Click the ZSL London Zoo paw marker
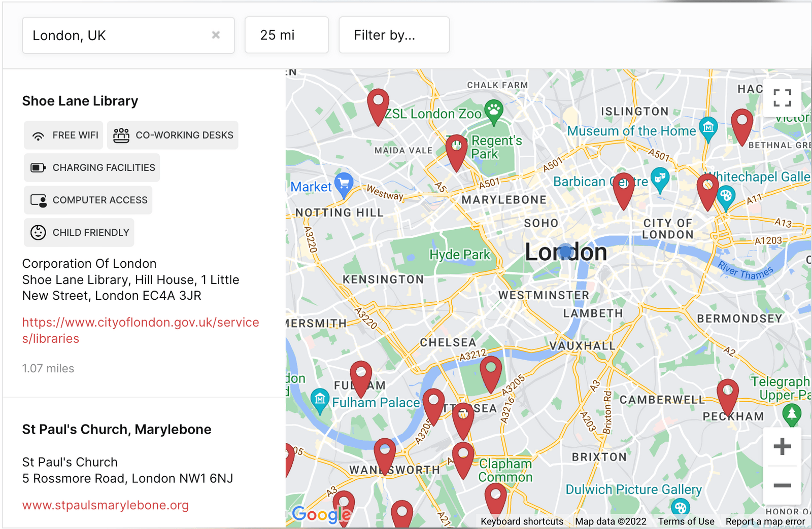 click(x=493, y=110)
